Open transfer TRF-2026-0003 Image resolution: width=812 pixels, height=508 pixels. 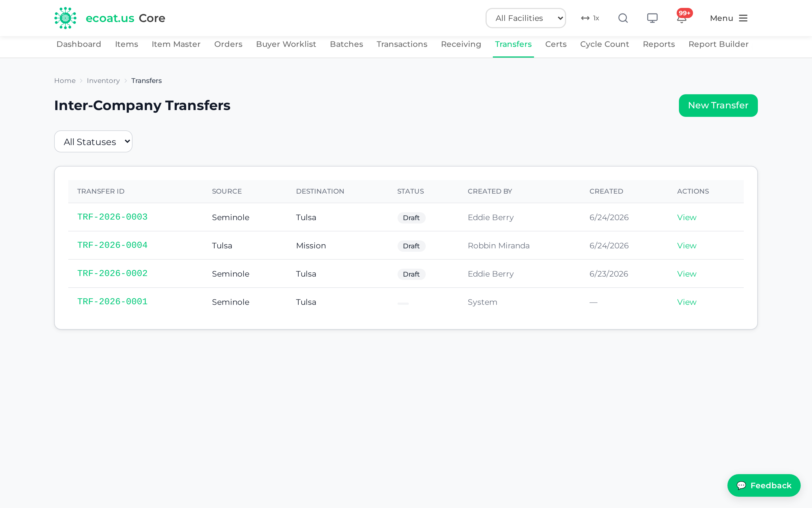pyautogui.click(x=112, y=217)
